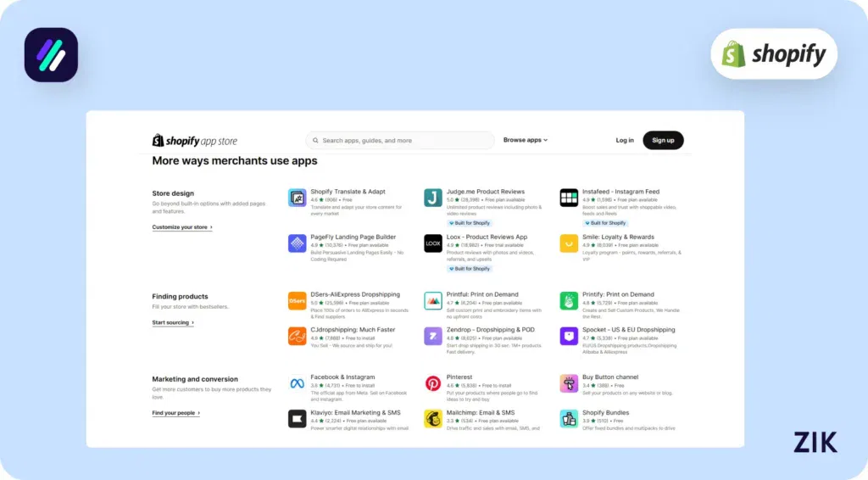Open the Shopify Bundles title

tap(605, 412)
